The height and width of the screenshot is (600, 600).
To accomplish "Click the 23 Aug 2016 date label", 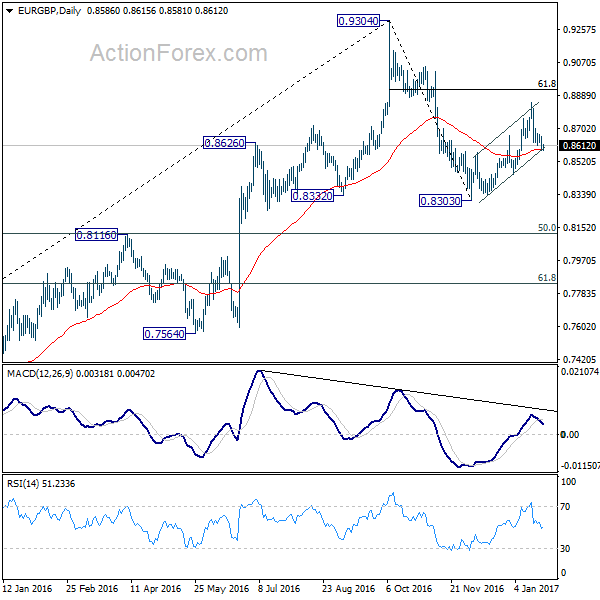I will (348, 588).
